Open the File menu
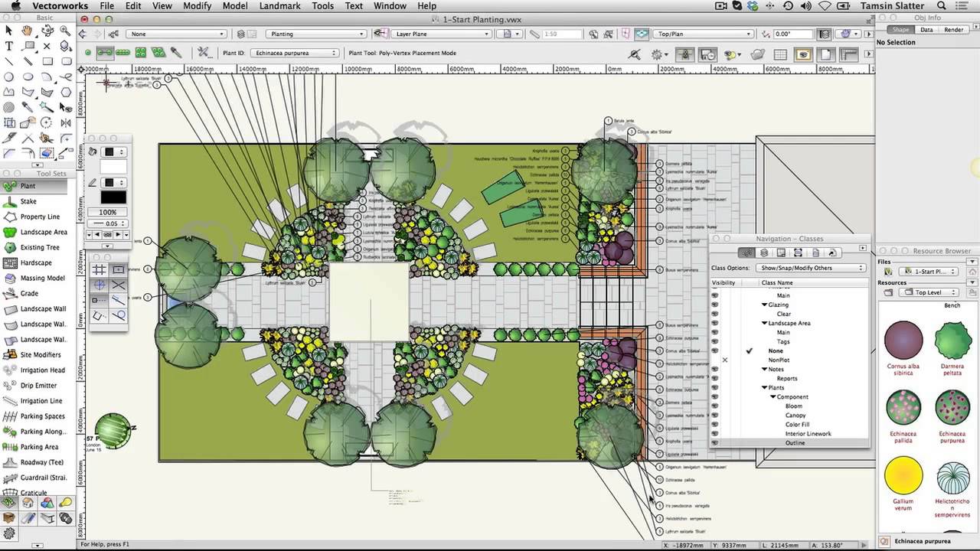 (107, 5)
